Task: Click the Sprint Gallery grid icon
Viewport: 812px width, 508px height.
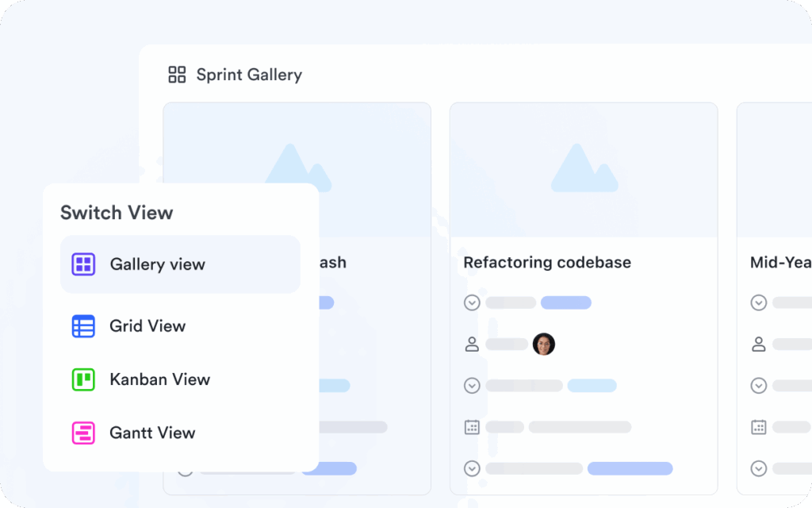Action: pyautogui.click(x=177, y=74)
